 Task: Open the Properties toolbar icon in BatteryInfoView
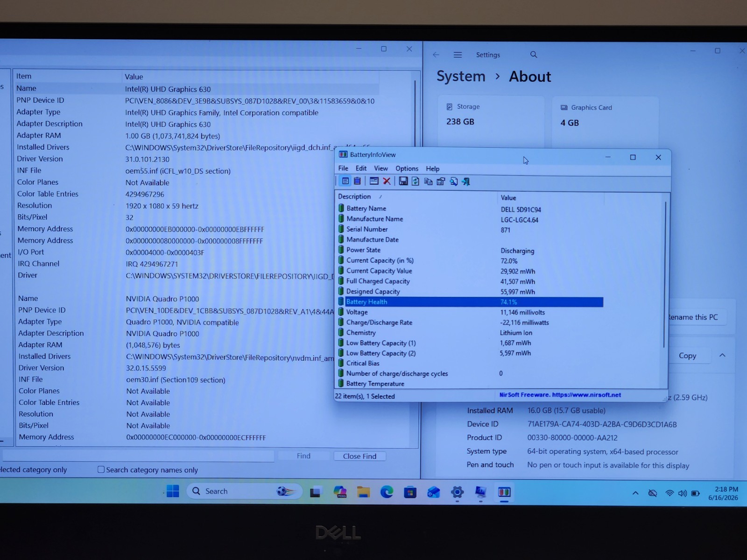pos(441,182)
